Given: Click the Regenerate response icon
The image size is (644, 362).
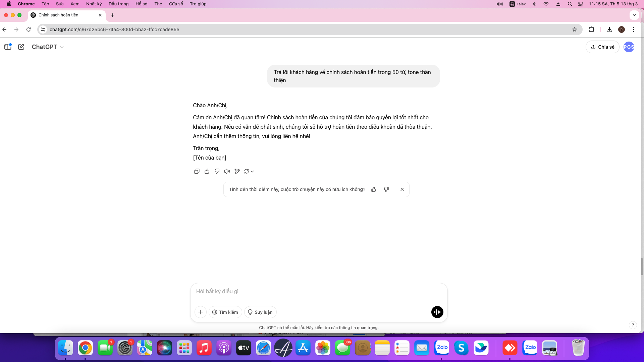Looking at the screenshot, I should 247,172.
